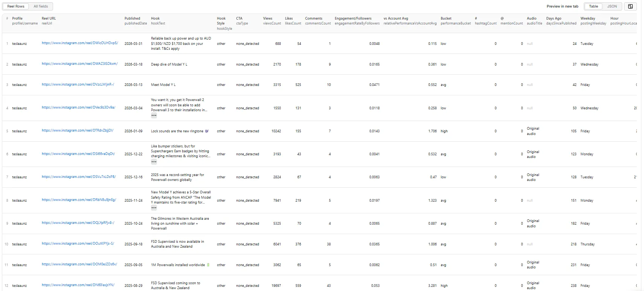Screen dimensions: 644x291
Task: Toggle the side panel layout icon
Action: [x=630, y=6]
